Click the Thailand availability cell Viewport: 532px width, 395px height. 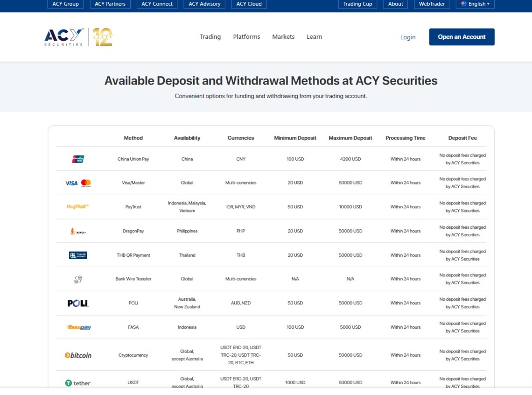pos(187,255)
